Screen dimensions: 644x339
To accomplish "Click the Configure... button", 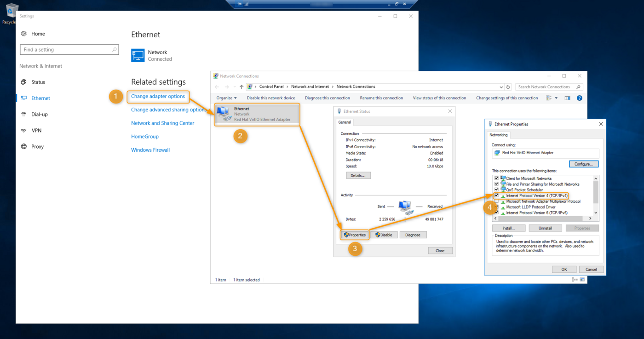I will point(583,164).
